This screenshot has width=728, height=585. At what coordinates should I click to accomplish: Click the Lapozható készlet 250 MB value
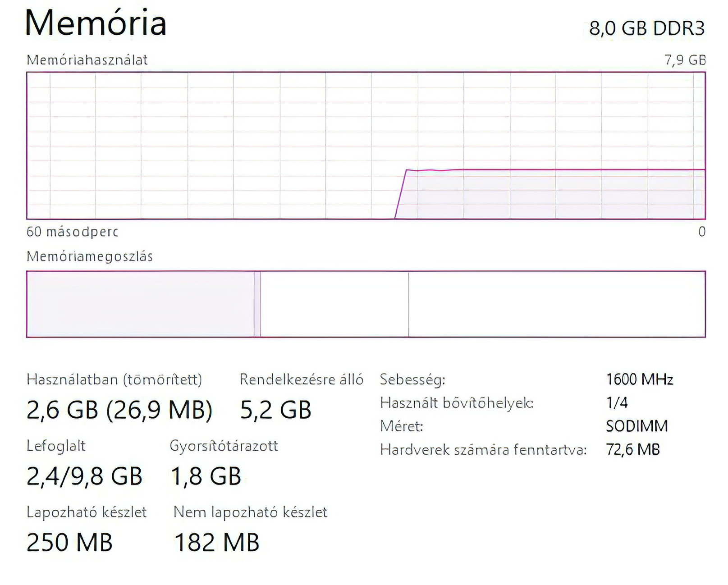(69, 542)
